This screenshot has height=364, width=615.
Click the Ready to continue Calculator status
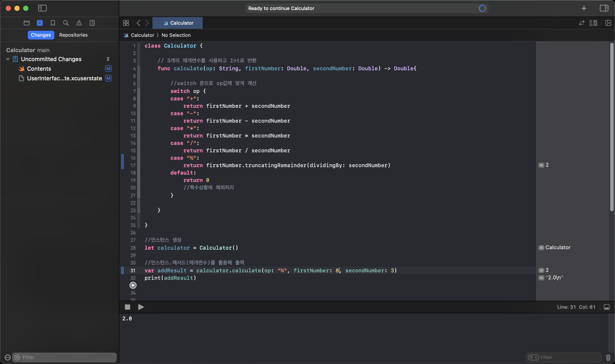coord(281,8)
